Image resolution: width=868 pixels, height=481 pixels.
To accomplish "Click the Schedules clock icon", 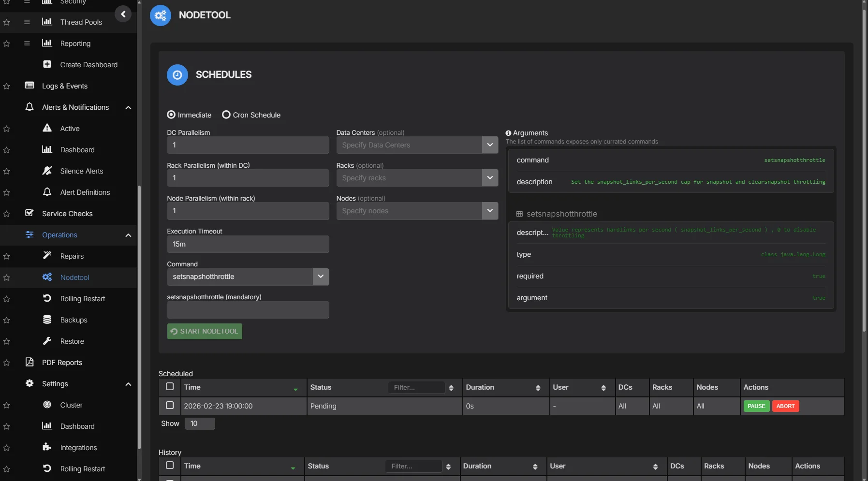I will coord(177,74).
